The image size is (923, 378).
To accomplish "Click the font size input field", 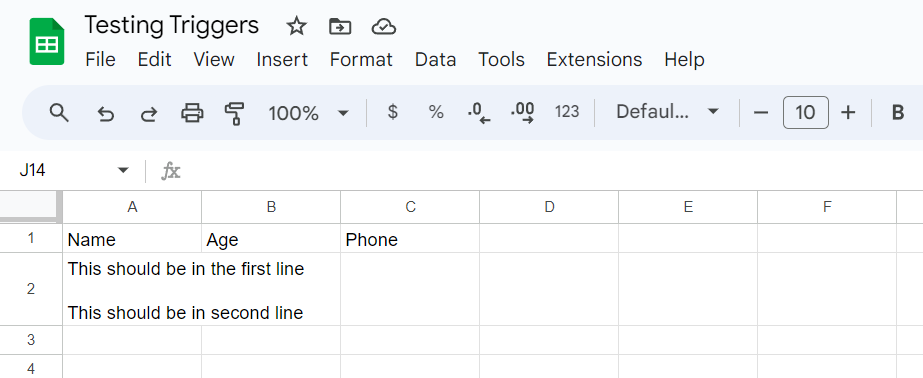I will pos(805,112).
